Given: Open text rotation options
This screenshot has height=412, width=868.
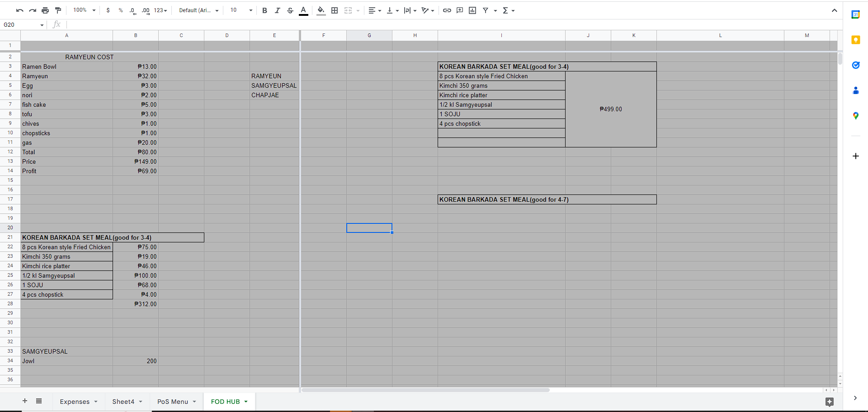Looking at the screenshot, I should click(x=428, y=10).
